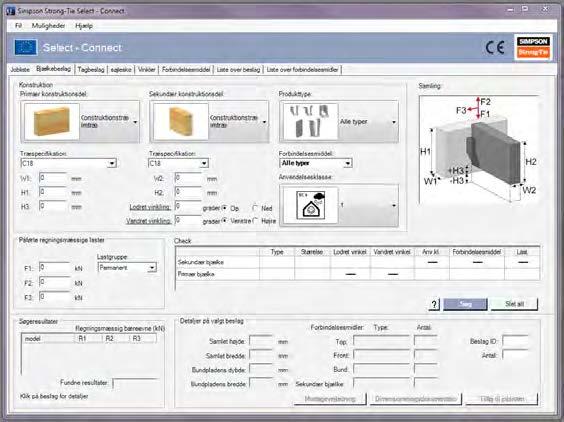
Task: Select the Højre radio button
Action: 255,221
